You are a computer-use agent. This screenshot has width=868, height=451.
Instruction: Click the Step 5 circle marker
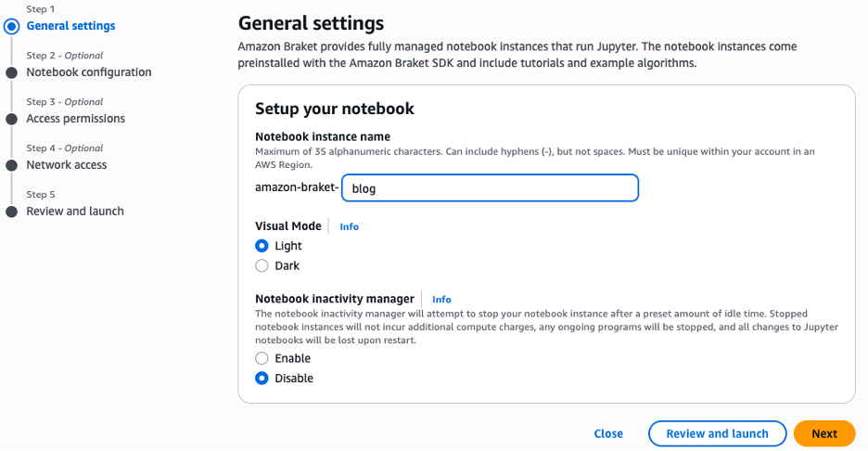point(11,212)
